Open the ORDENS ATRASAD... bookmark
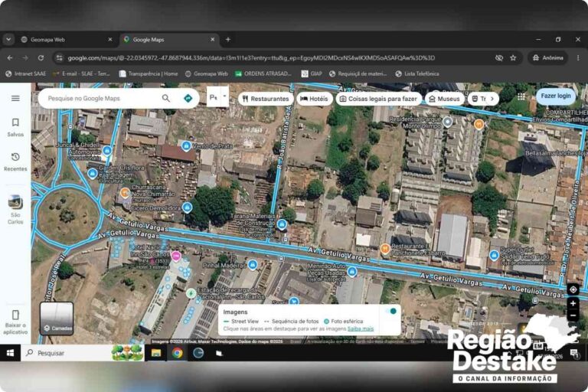Viewport: 588px width, 392px height. (263, 74)
